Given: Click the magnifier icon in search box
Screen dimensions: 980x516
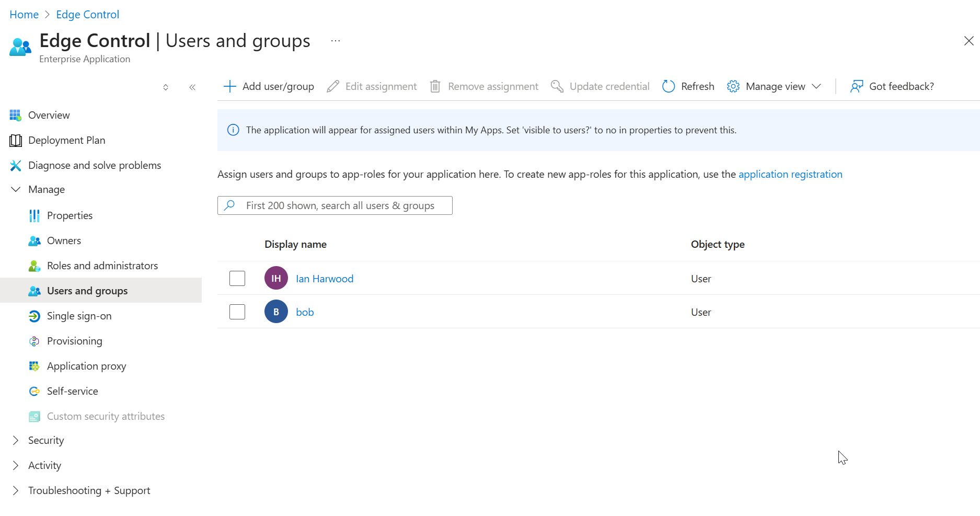Looking at the screenshot, I should click(x=229, y=205).
